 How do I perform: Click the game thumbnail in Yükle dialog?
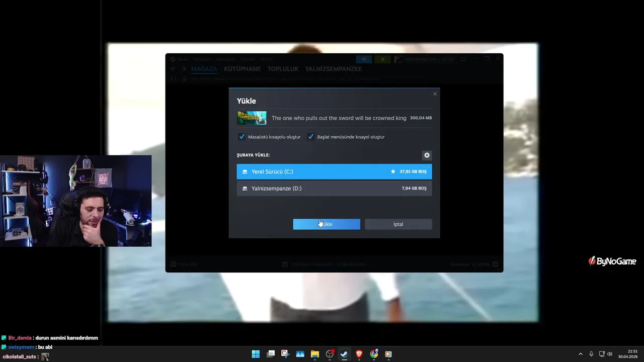252,118
